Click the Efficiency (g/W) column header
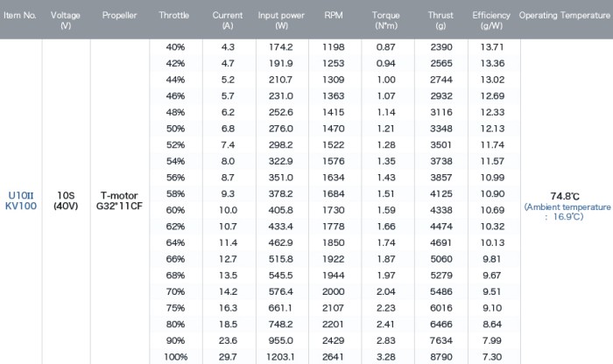This screenshot has height=364, width=613. tap(491, 20)
